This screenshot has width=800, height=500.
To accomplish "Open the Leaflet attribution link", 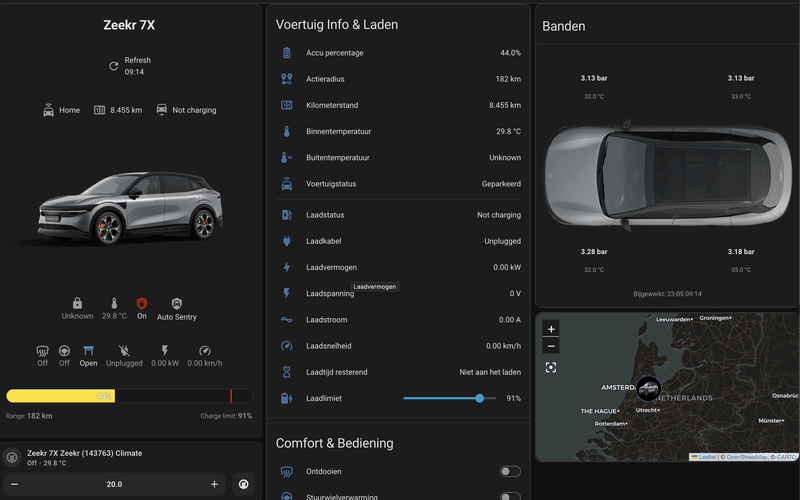I will click(703, 457).
